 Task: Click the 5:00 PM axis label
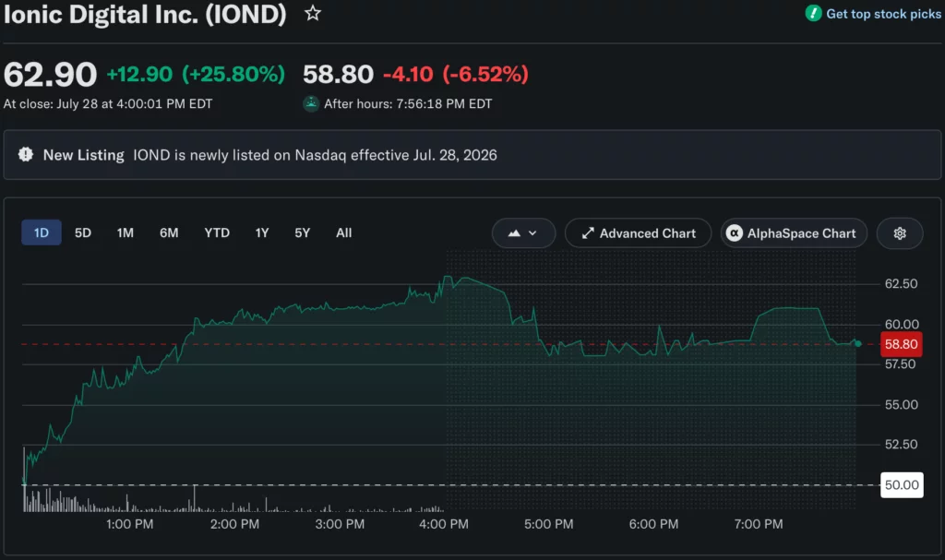tap(548, 524)
